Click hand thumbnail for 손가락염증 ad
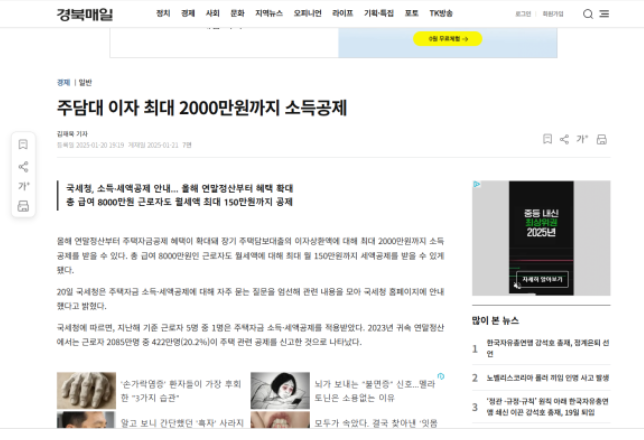 coord(86,391)
